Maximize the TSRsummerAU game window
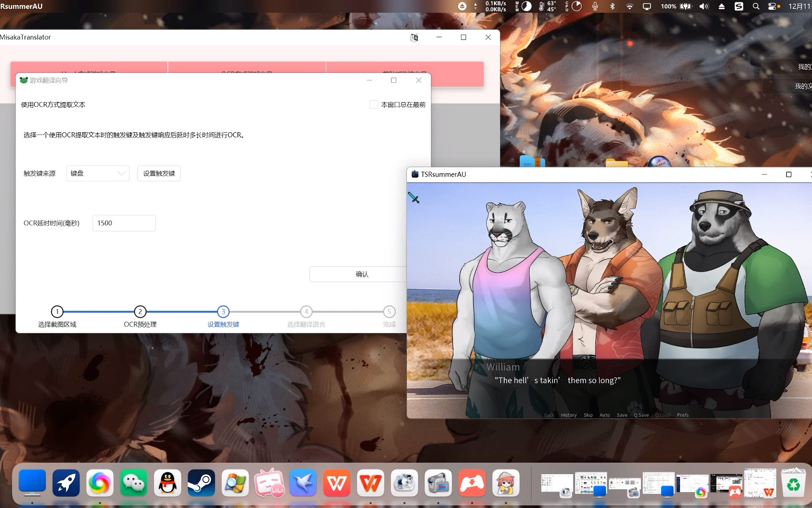Viewport: 812px width, 508px height. tap(789, 175)
